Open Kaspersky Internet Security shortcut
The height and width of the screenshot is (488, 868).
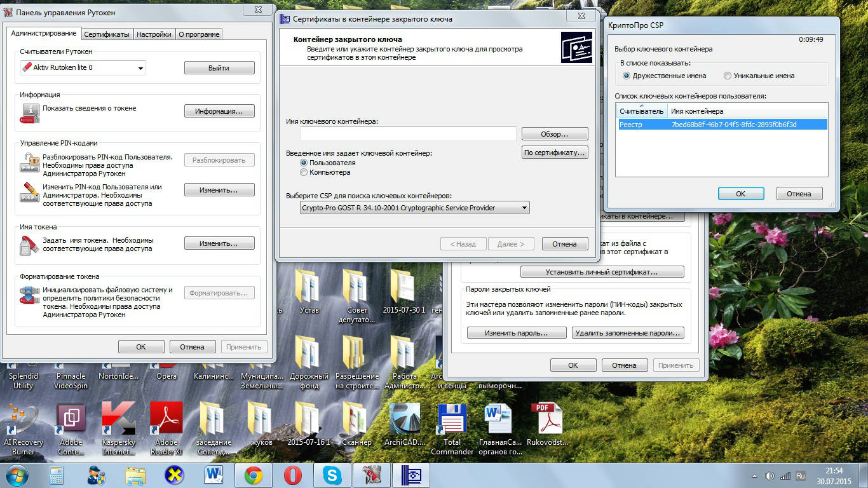119,419
